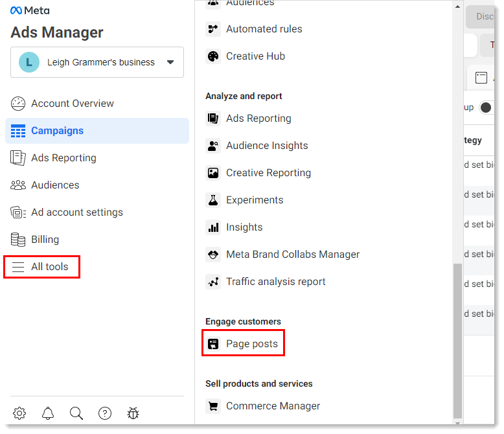Image resolution: width=504 pixels, height=434 pixels.
Task: Open the All tools menu label
Action: tap(49, 267)
